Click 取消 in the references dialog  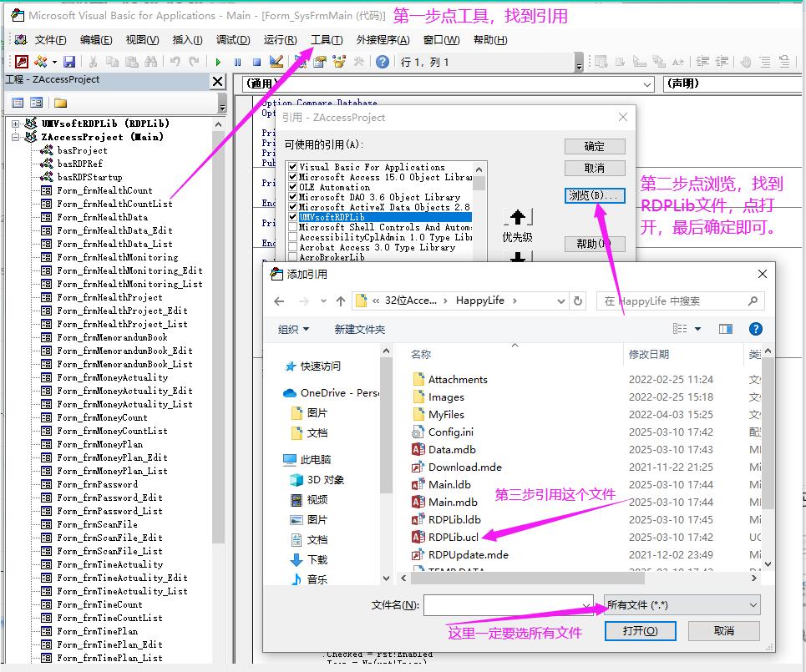[x=594, y=168]
